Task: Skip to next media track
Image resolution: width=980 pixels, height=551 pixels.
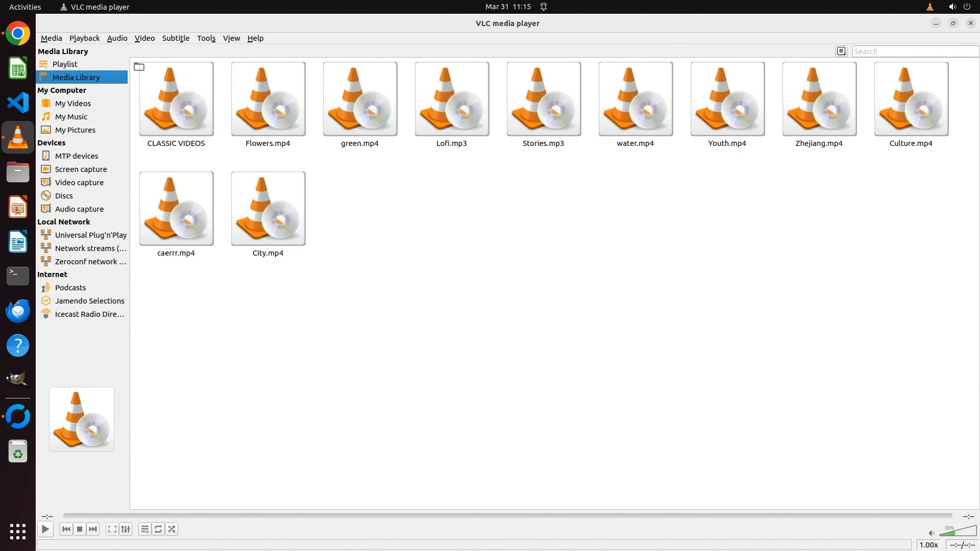Action: [93, 529]
